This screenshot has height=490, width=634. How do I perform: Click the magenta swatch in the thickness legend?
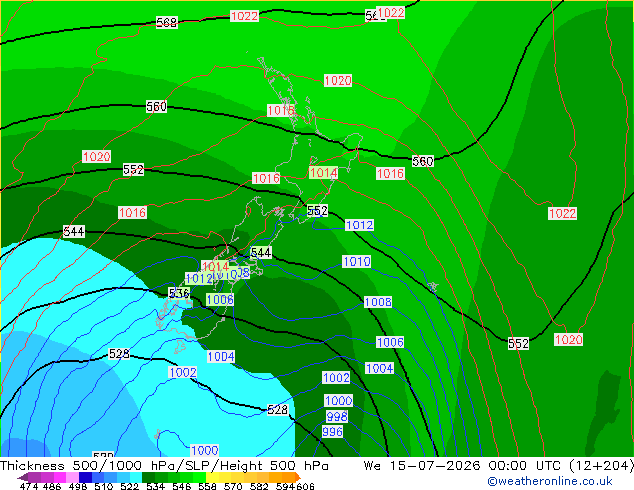[x=59, y=477]
